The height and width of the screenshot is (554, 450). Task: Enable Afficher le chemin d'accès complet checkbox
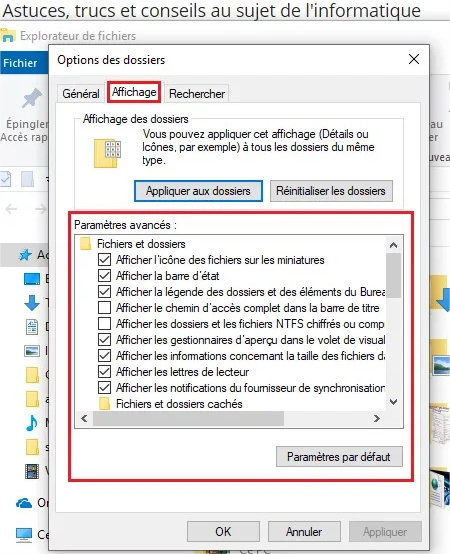coord(104,307)
